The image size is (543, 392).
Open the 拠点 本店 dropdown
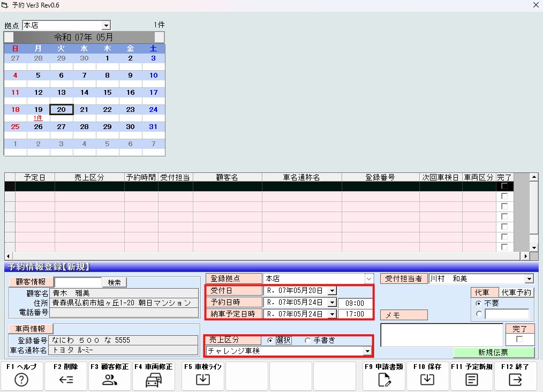tap(106, 25)
